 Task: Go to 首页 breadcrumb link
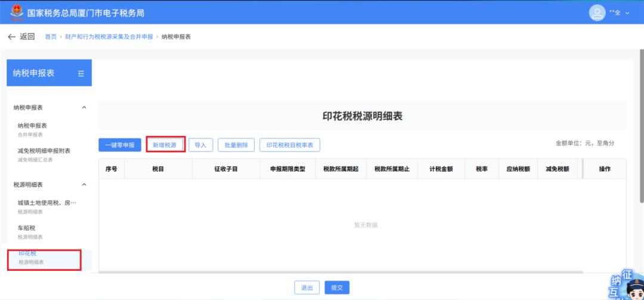[x=51, y=36]
